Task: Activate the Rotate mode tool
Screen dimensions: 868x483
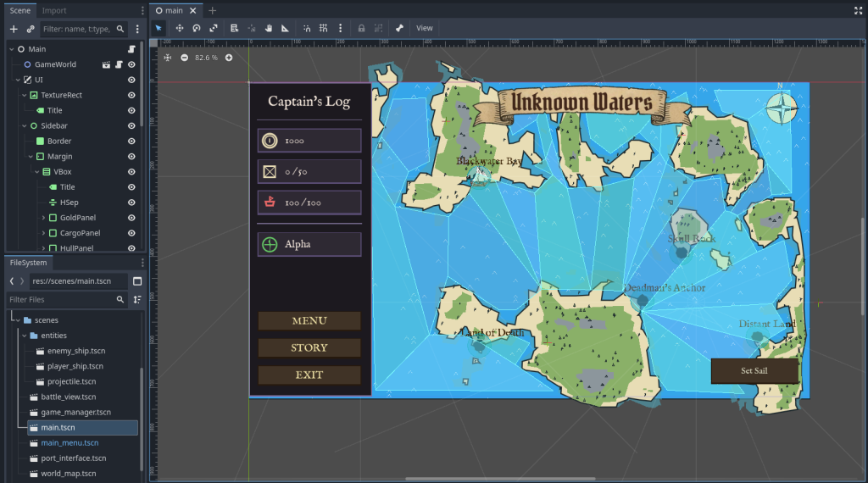Action: point(197,28)
